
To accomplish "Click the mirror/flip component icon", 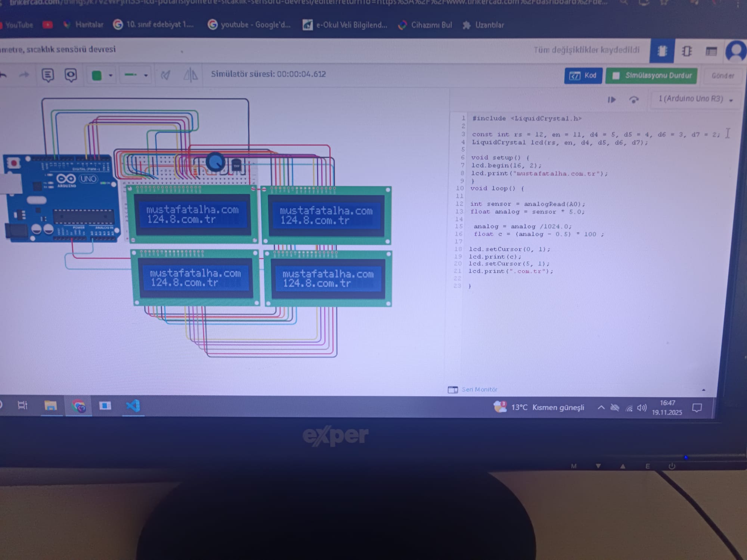I will pyautogui.click(x=190, y=75).
